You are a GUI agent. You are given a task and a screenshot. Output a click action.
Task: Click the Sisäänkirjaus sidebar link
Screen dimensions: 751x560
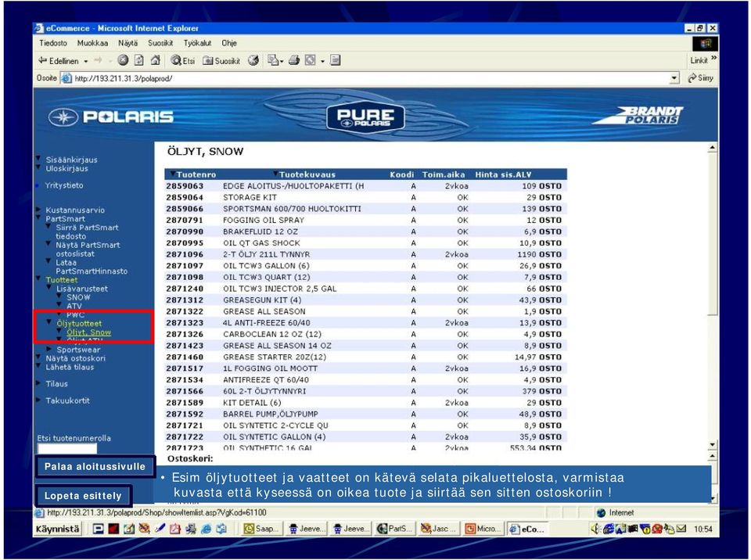(71, 160)
